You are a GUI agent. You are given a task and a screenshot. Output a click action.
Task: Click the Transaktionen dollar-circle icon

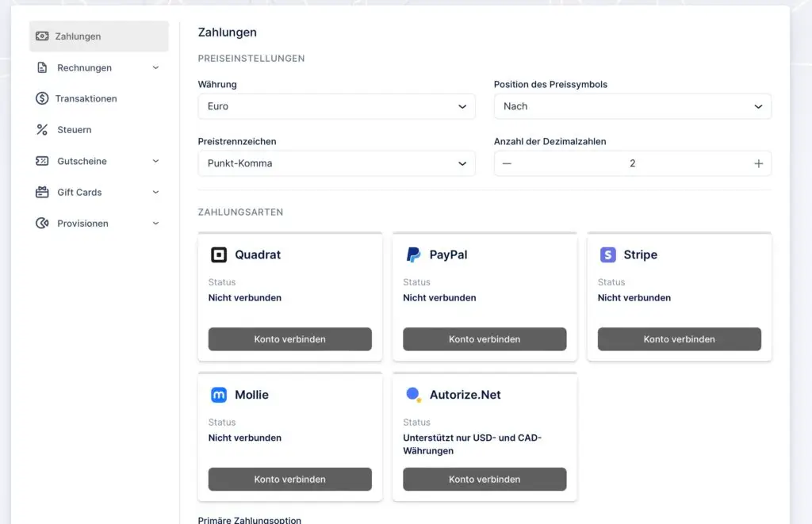coord(42,98)
